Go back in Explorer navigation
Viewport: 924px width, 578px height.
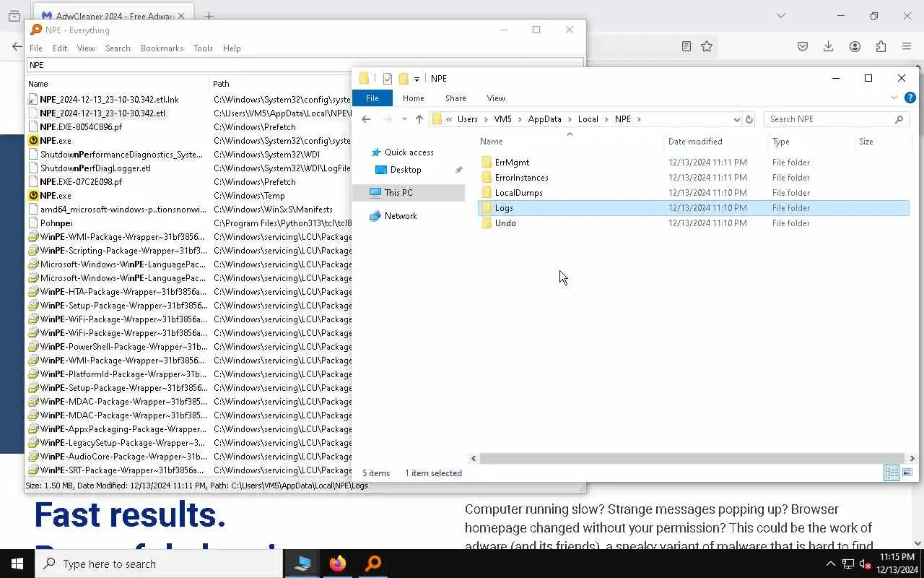click(366, 119)
